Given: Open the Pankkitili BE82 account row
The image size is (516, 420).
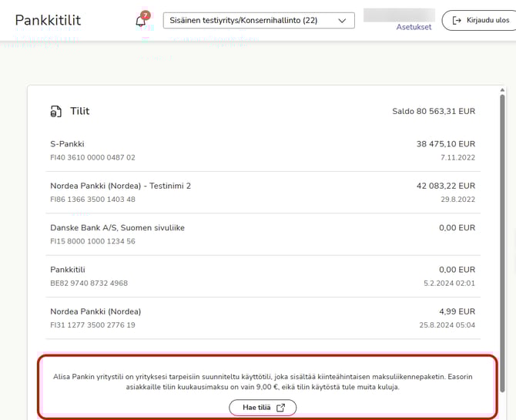Looking at the screenshot, I should click(262, 276).
